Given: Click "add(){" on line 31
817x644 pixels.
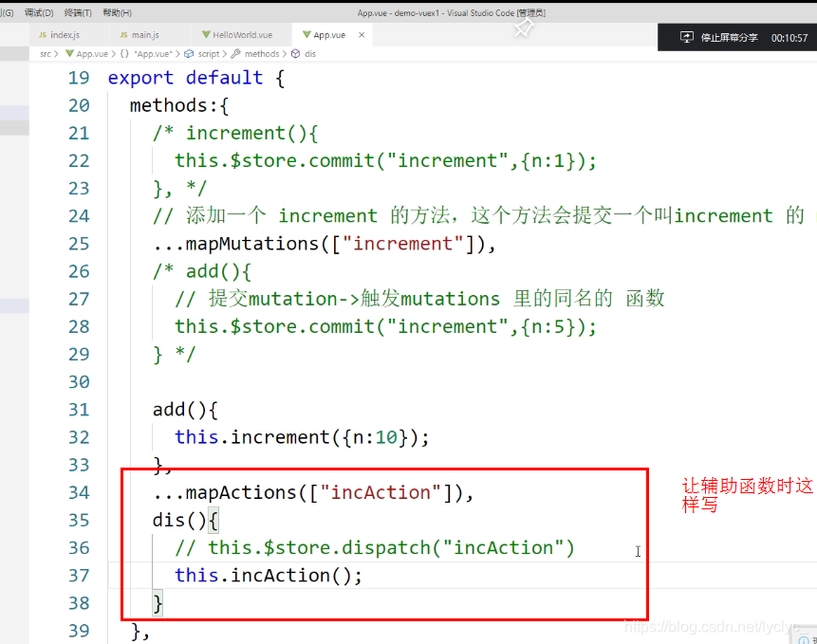Looking at the screenshot, I should [185, 410].
